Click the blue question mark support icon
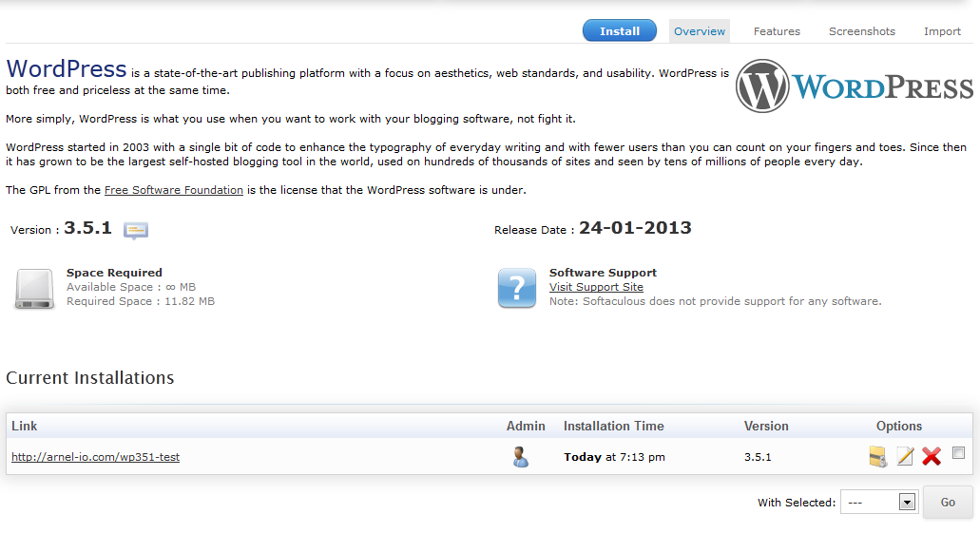 [517, 288]
